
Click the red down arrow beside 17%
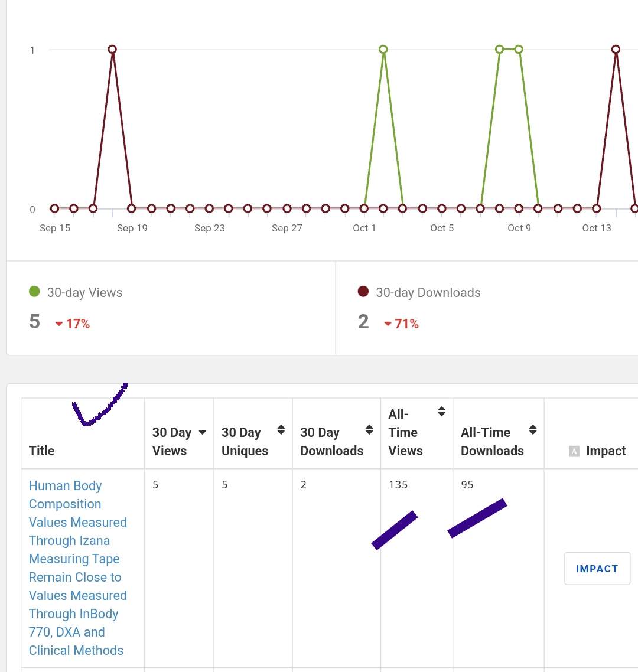coord(59,324)
